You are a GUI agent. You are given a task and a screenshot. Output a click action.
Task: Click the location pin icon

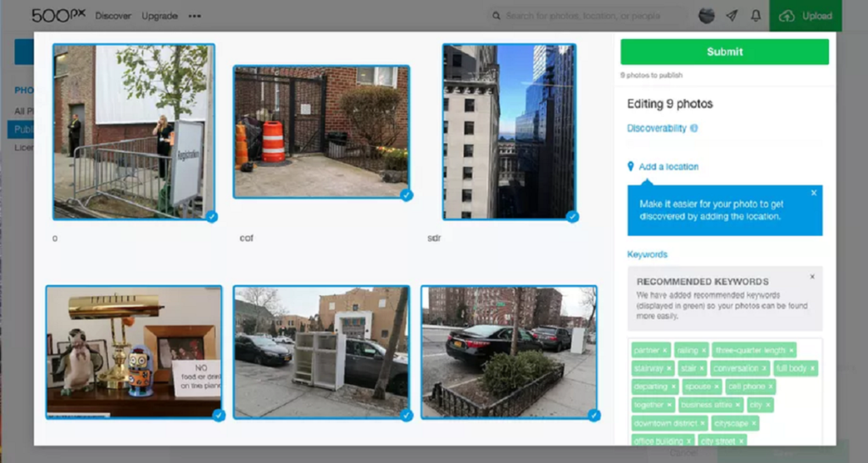pyautogui.click(x=631, y=166)
